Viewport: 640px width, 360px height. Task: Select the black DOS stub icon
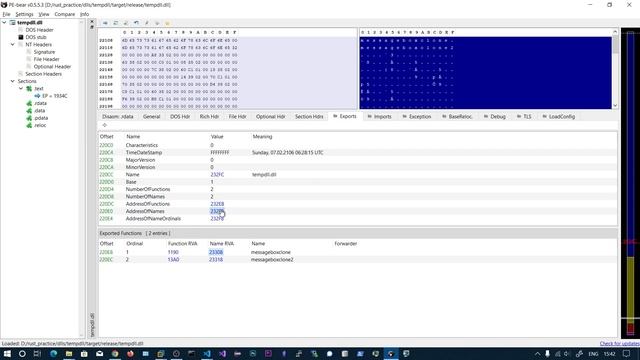pyautogui.click(x=20, y=37)
